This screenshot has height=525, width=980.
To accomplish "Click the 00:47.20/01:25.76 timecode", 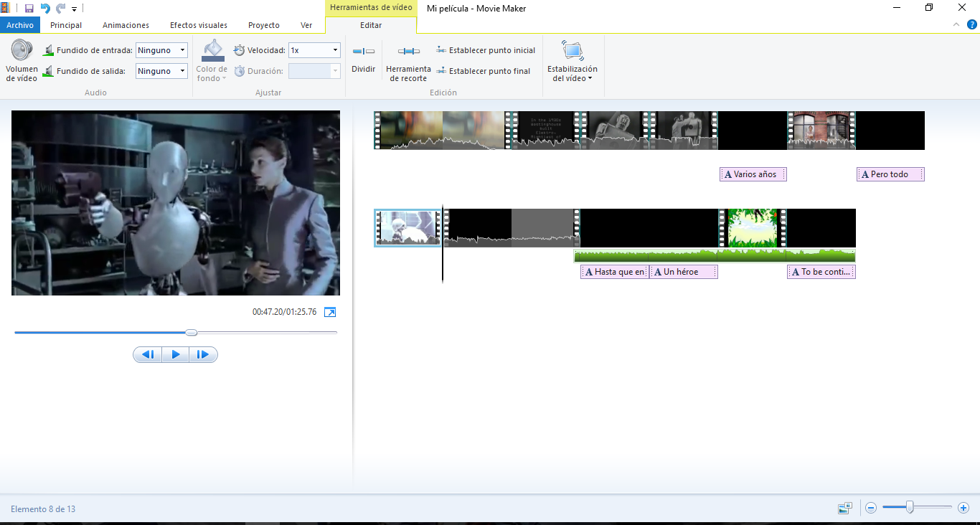I will (x=284, y=312).
